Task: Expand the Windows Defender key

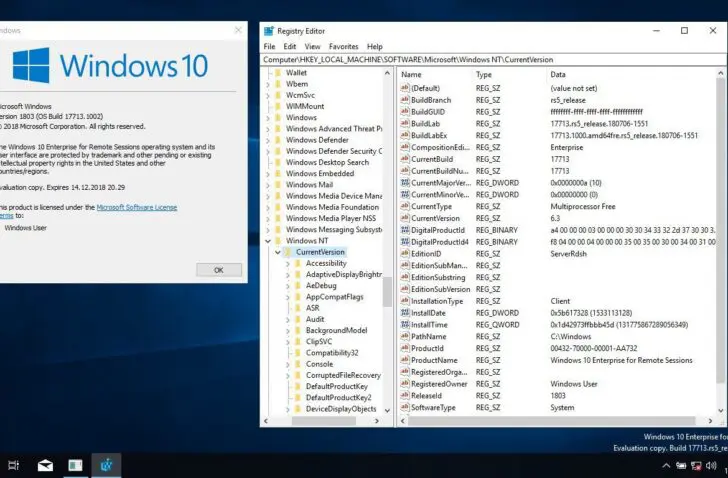Action: [x=268, y=140]
